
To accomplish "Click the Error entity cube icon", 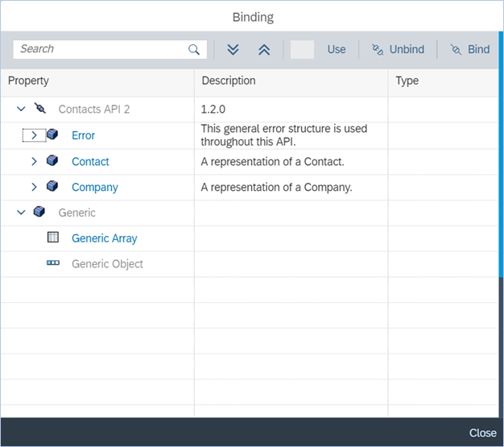I will click(x=53, y=135).
